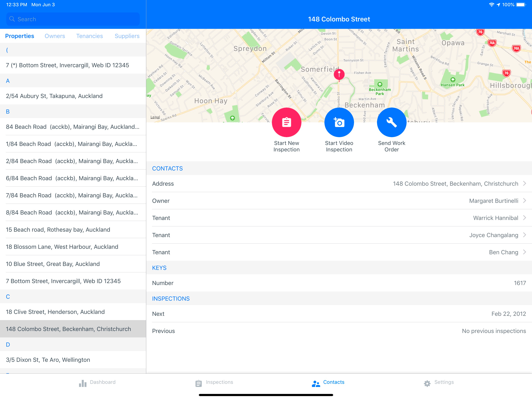Click the Ben Chang tenant name

(x=504, y=252)
